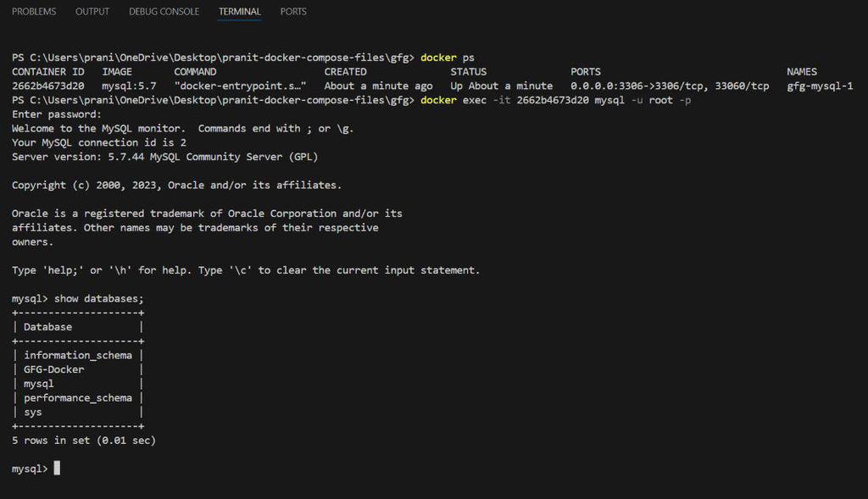868x499 pixels.
Task: Click the COMMAND column header
Action: tap(195, 72)
